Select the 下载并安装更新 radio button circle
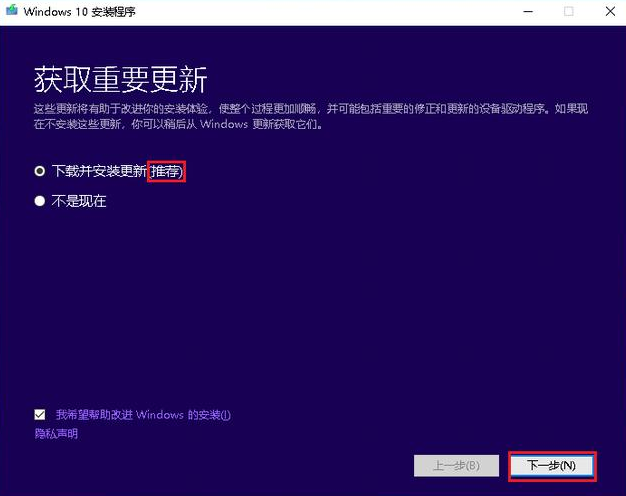 coord(40,171)
